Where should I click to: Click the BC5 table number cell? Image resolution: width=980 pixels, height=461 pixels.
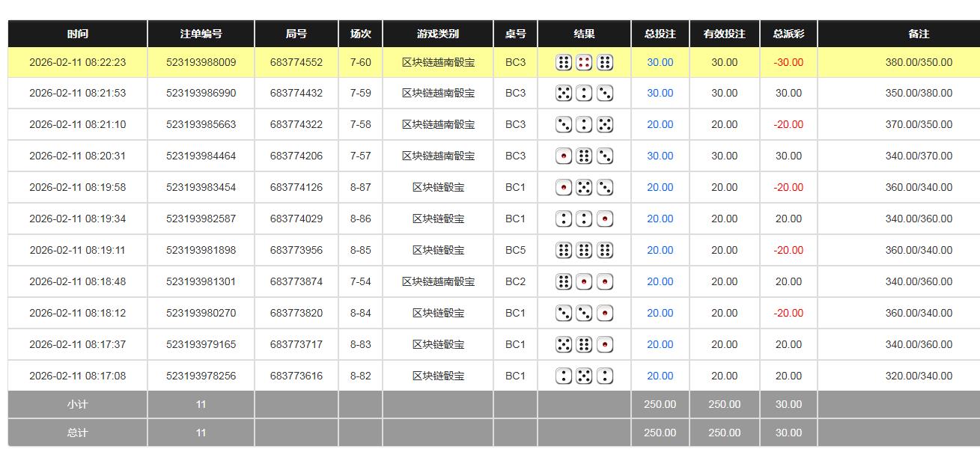pyautogui.click(x=516, y=250)
